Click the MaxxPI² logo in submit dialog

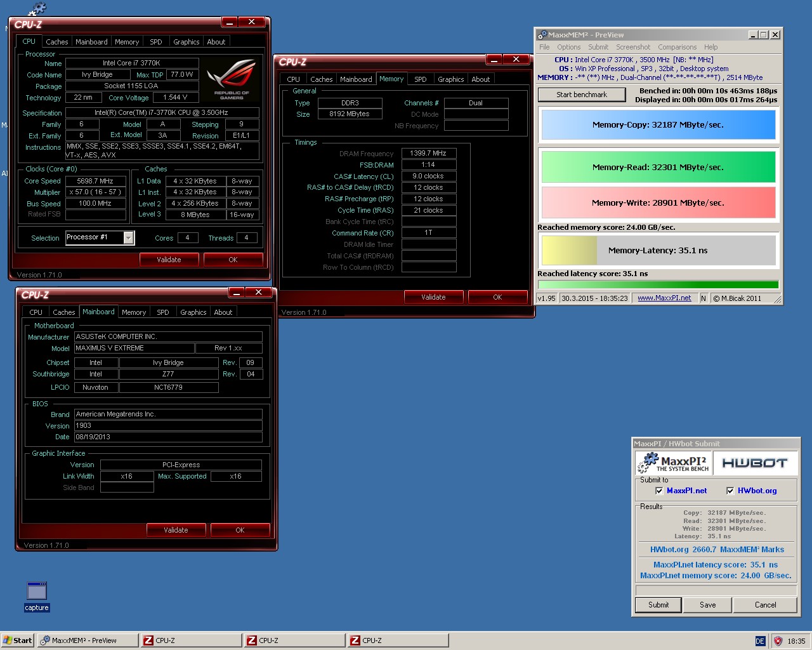[x=673, y=463]
